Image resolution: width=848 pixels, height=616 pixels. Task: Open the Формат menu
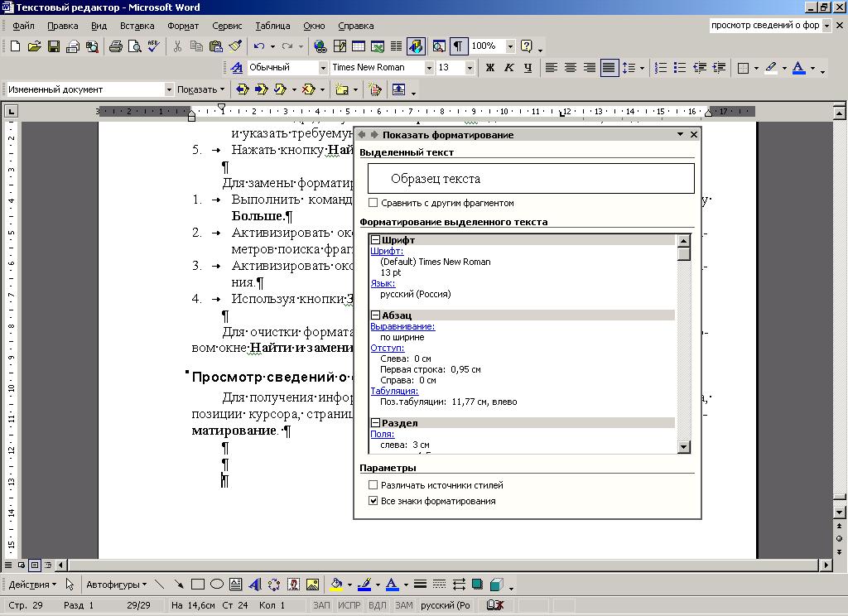[x=183, y=26]
